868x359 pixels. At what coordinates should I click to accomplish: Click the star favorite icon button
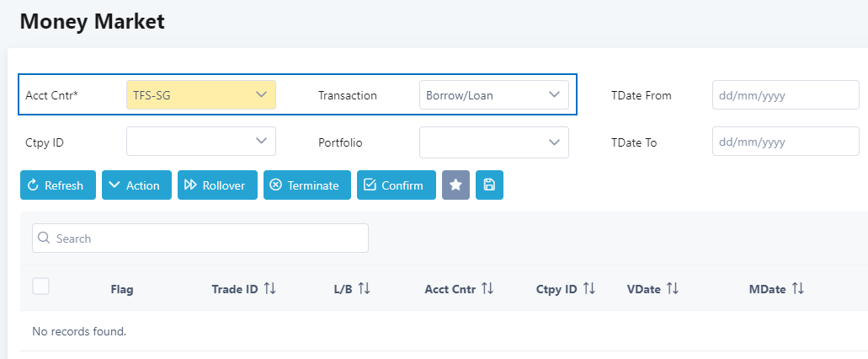(x=455, y=185)
